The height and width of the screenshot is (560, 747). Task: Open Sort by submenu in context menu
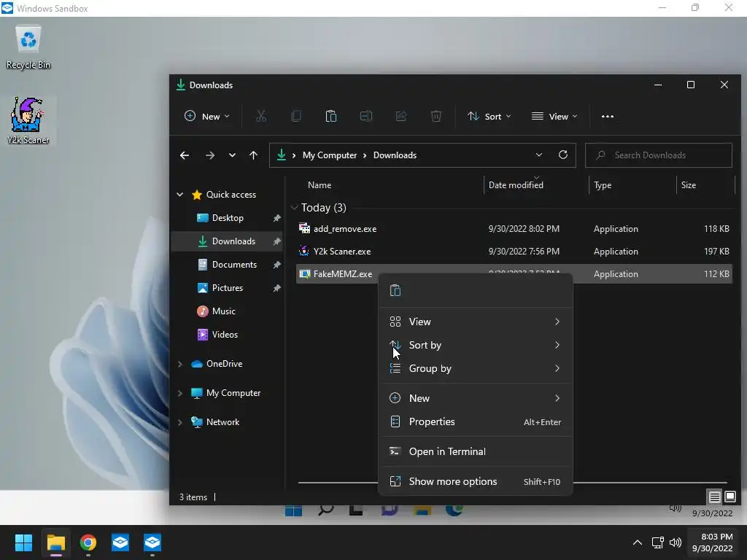(x=476, y=345)
